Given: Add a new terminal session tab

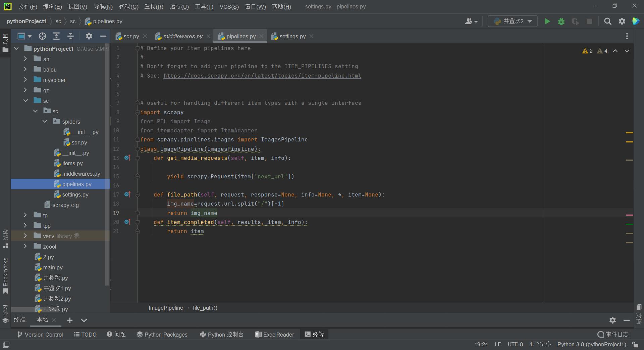Looking at the screenshot, I should tap(70, 320).
